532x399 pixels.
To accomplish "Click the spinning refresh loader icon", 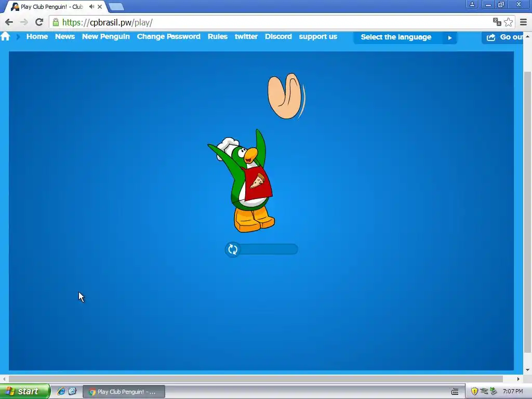I will (x=233, y=249).
